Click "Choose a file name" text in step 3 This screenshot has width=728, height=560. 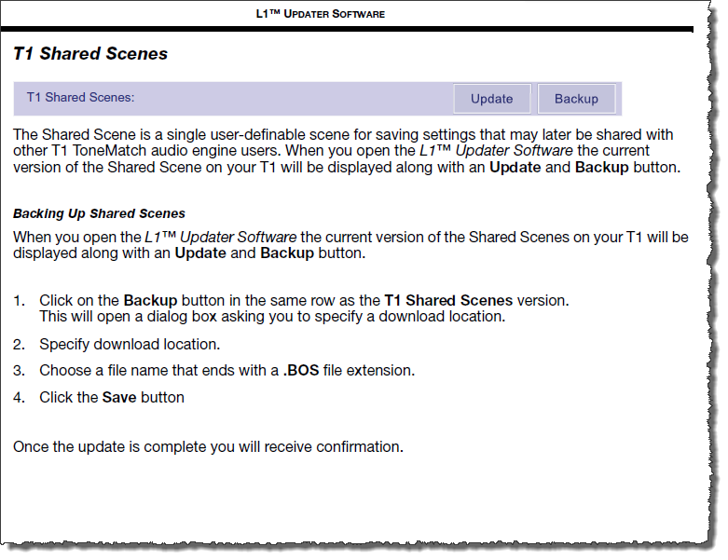(x=103, y=371)
